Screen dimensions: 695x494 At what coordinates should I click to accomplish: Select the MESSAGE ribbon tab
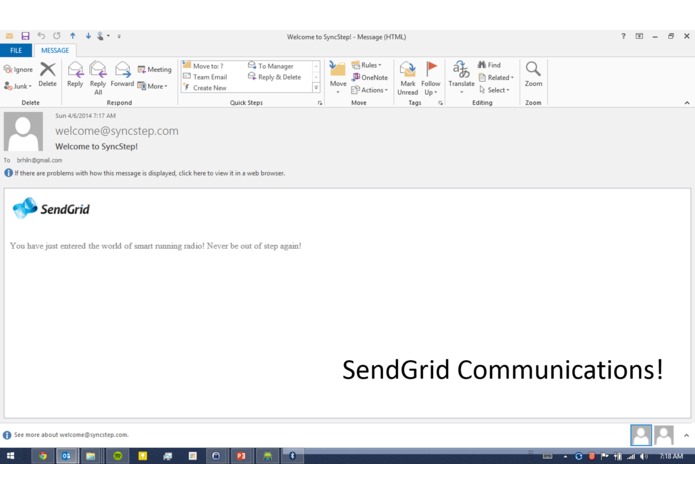pyautogui.click(x=55, y=50)
